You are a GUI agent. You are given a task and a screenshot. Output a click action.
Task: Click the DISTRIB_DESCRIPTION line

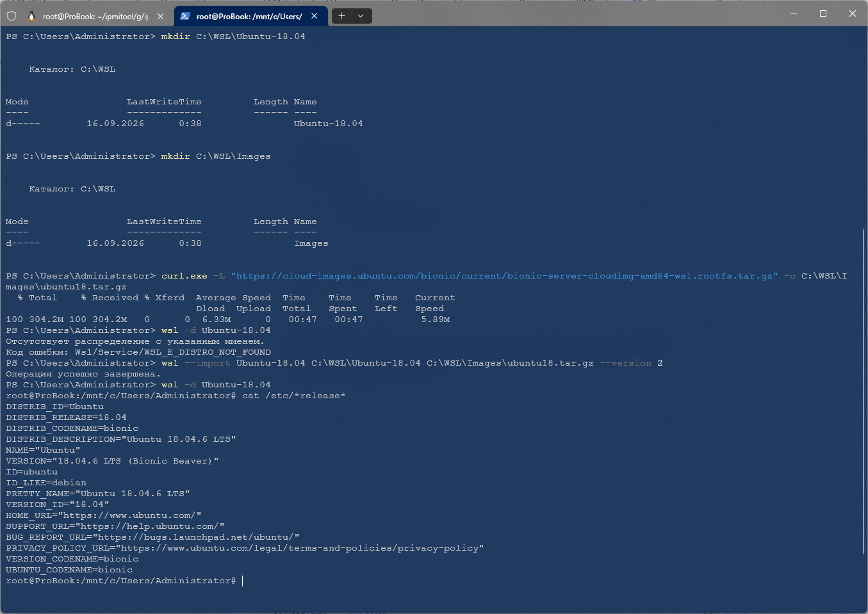[x=121, y=439]
